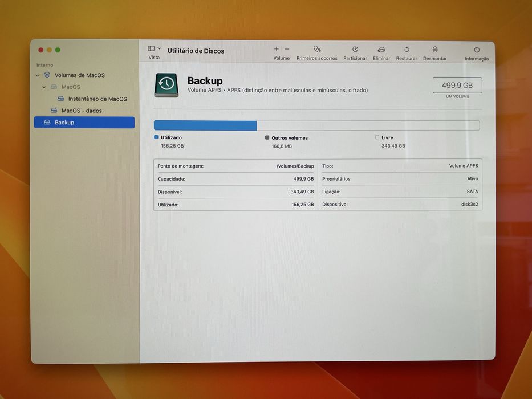Click the blue used space bar
This screenshot has width=532, height=399.
(205, 125)
